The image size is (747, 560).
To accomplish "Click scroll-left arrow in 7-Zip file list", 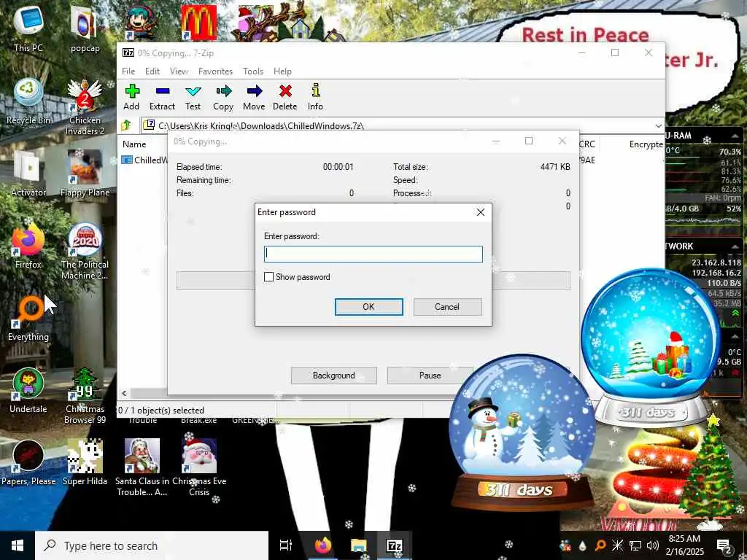I will click(x=124, y=393).
